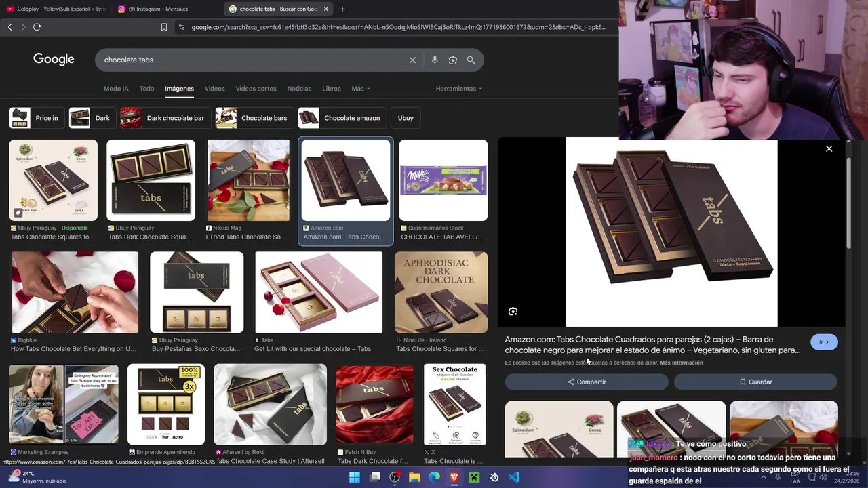Open the Milka Supermercados Stock thumbnail
Image resolution: width=868 pixels, height=488 pixels.
[x=443, y=180]
